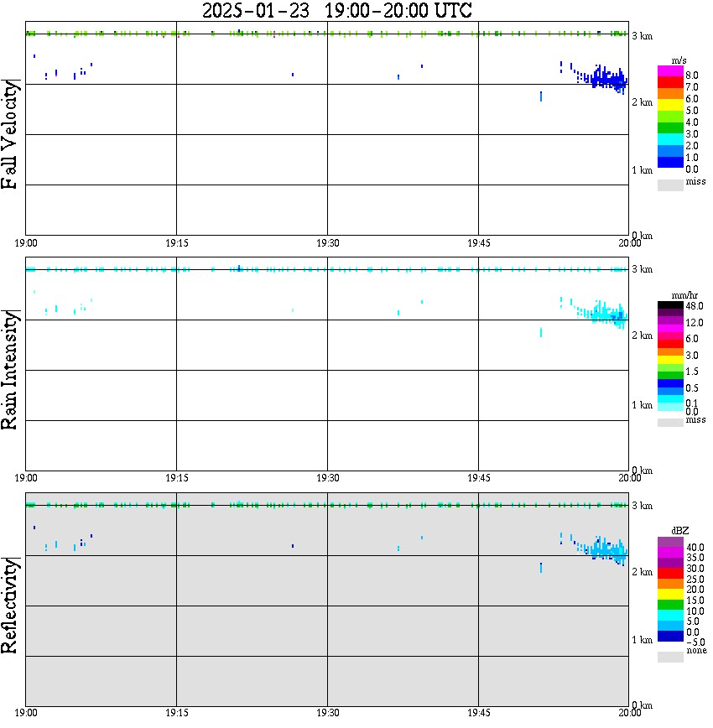Click the '2 km' label of Fall Velocity plot
The image size is (713, 728).
642,102
